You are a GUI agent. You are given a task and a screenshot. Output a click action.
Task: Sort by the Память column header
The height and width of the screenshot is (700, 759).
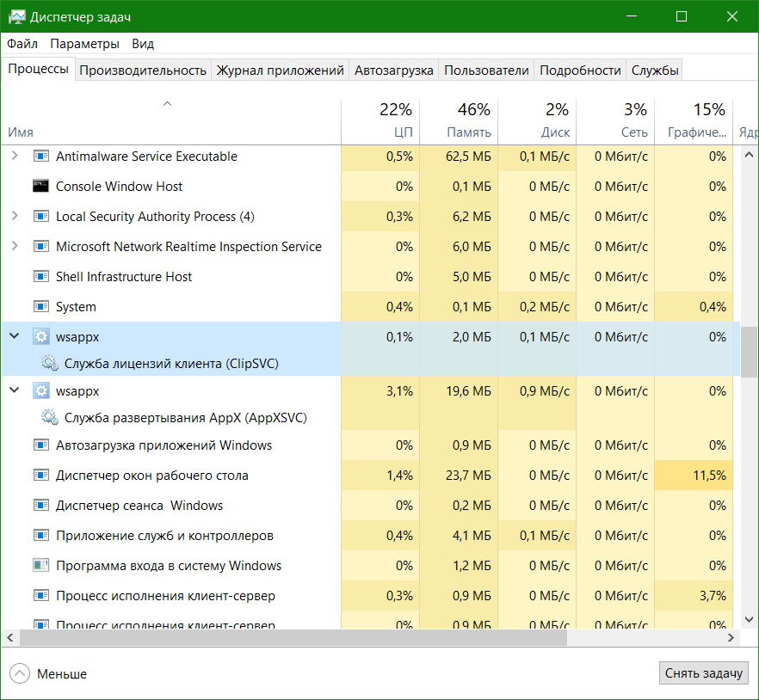point(459,121)
